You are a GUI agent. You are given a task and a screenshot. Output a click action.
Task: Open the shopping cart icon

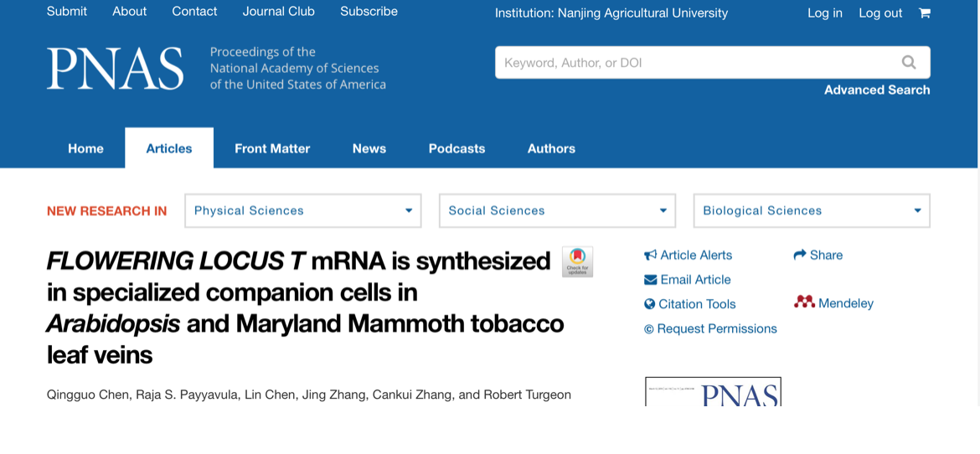[x=925, y=13]
